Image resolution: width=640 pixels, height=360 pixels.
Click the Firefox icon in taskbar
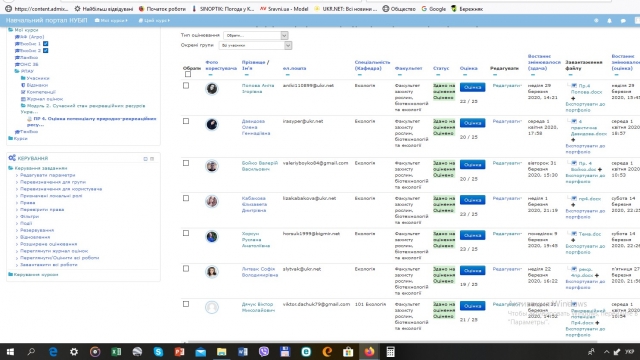[369, 351]
